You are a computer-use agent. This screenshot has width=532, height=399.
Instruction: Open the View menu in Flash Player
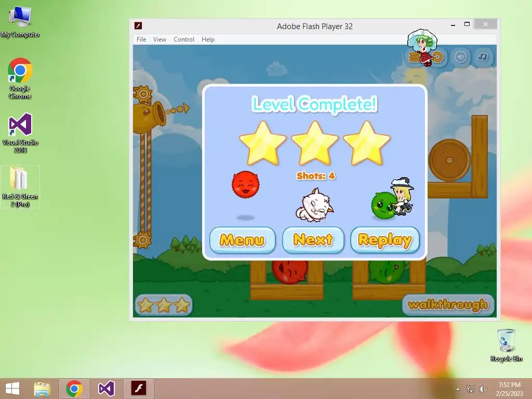159,39
